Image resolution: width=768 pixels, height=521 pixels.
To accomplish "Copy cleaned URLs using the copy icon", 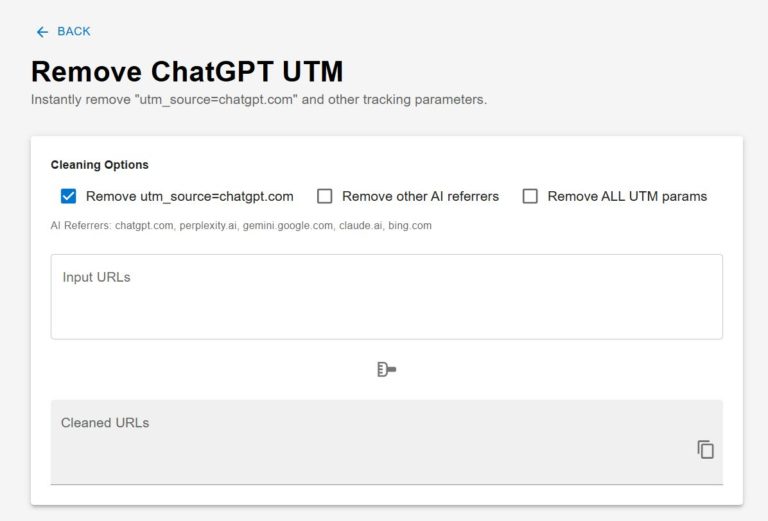I will pos(706,449).
